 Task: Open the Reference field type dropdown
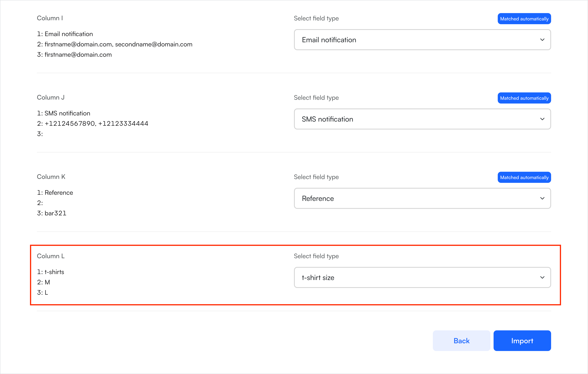[x=422, y=199]
